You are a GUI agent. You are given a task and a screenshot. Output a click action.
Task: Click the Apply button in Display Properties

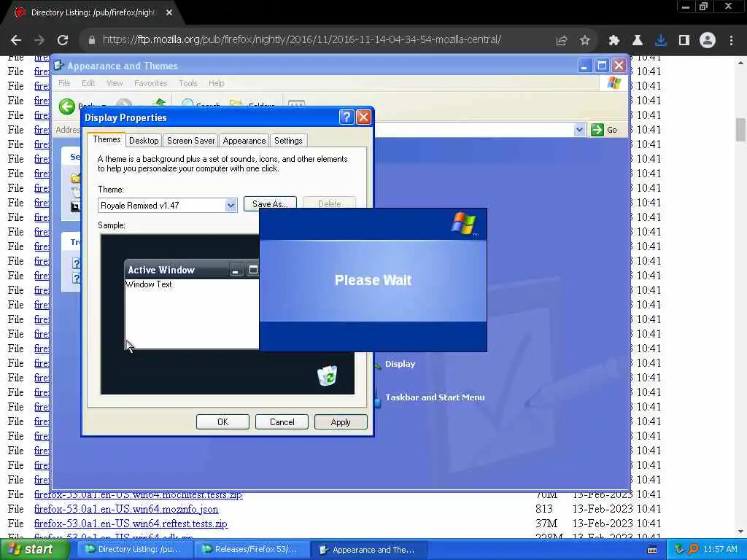point(341,422)
